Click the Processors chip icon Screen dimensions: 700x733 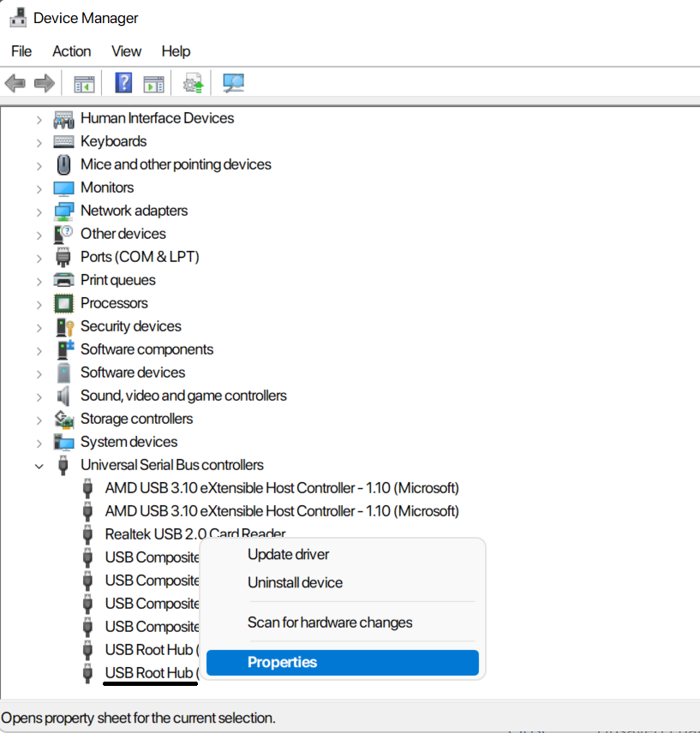tap(63, 303)
